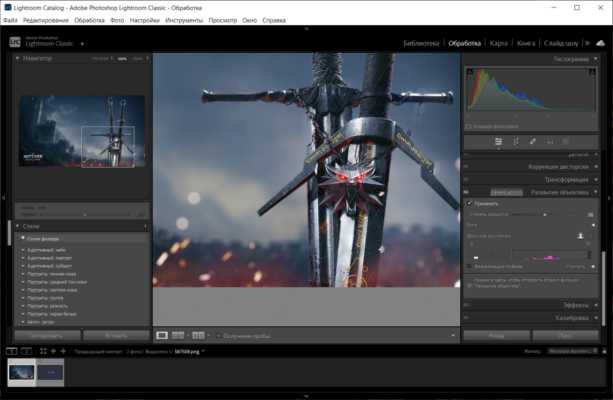This screenshot has width=613, height=400.
Task: Go back with the filmstrip left arrow
Action: [x=53, y=351]
